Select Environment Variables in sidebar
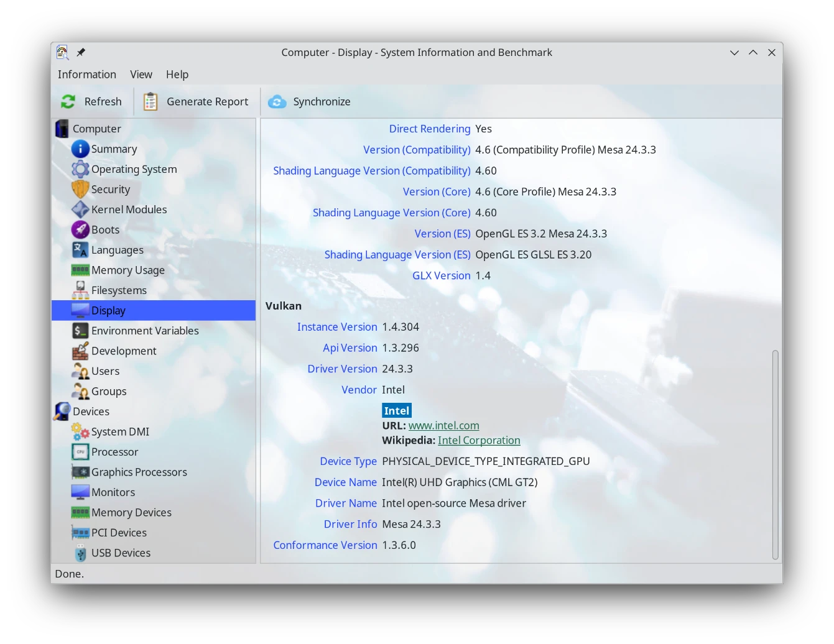The image size is (834, 644). pos(145,331)
